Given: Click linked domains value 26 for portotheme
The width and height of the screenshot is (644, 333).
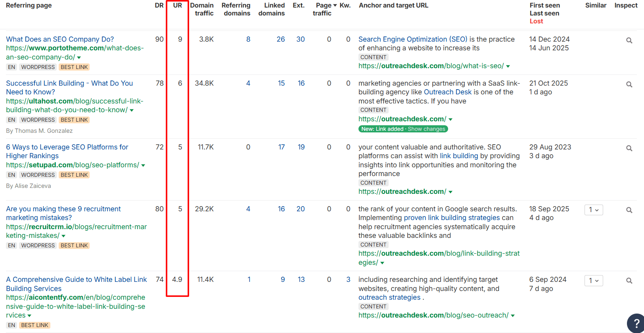Looking at the screenshot, I should point(281,39).
